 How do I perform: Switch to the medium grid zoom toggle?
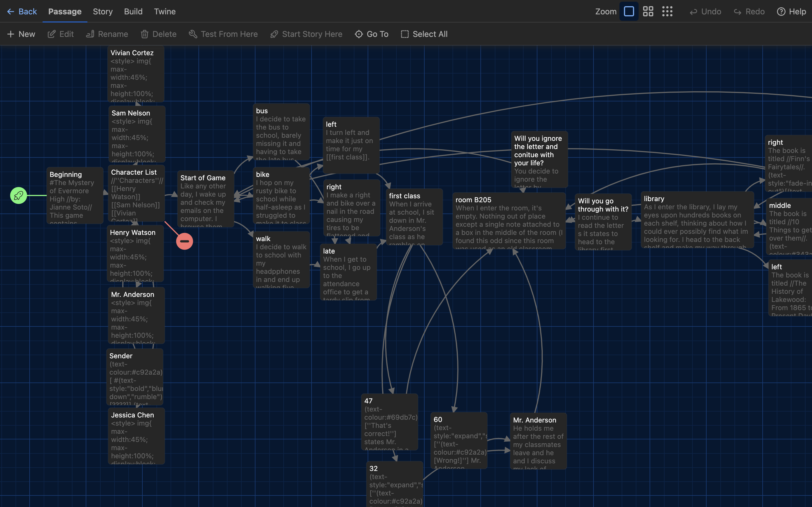click(648, 11)
